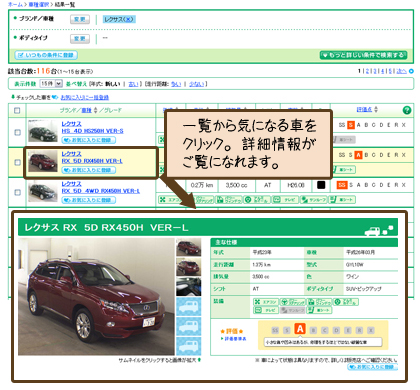Go to results page 2
This screenshot has height=390, width=420.
coord(367,71)
